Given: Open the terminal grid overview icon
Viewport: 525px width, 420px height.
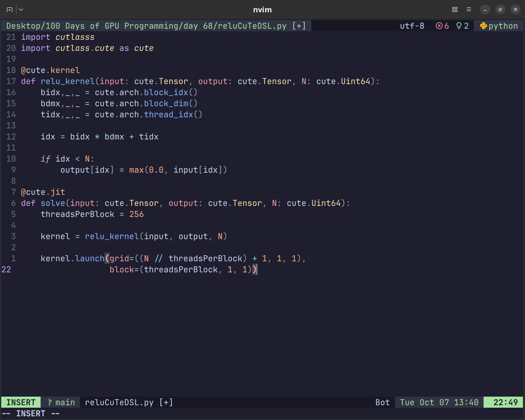Looking at the screenshot, I should [x=454, y=9].
